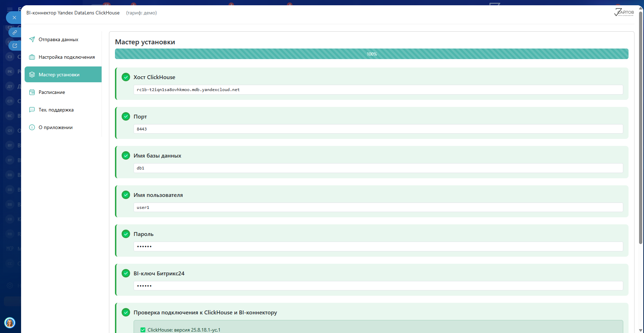Click the "ClickHouse: версия 25.8.18.1-yc.1" result line
This screenshot has width=644, height=333.
click(184, 330)
